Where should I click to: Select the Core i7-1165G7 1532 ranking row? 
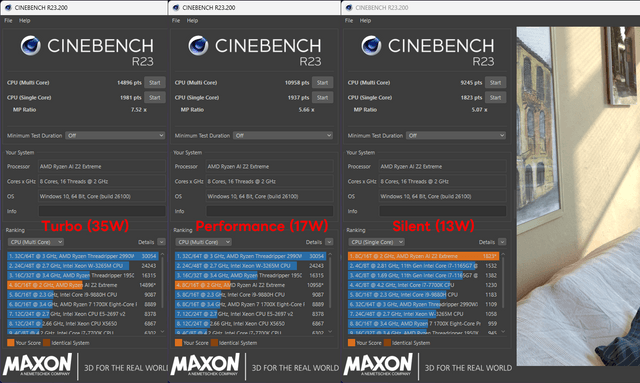(423, 266)
